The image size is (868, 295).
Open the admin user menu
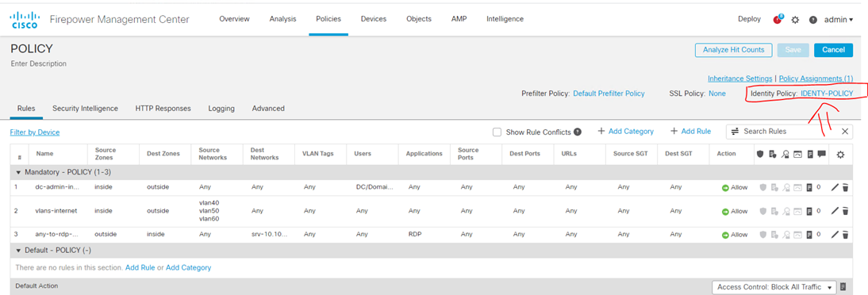pos(838,19)
